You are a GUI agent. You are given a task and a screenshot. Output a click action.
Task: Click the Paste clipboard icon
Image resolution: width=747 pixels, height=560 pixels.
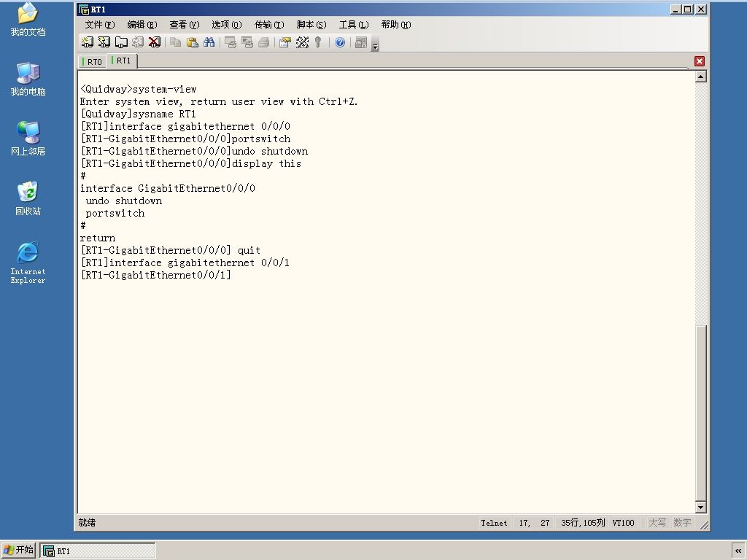[192, 42]
